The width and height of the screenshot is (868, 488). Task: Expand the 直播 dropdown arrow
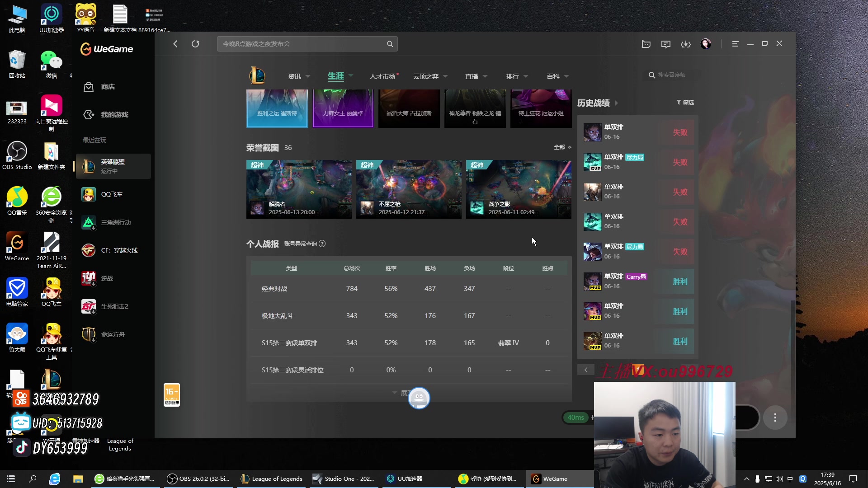tap(485, 76)
